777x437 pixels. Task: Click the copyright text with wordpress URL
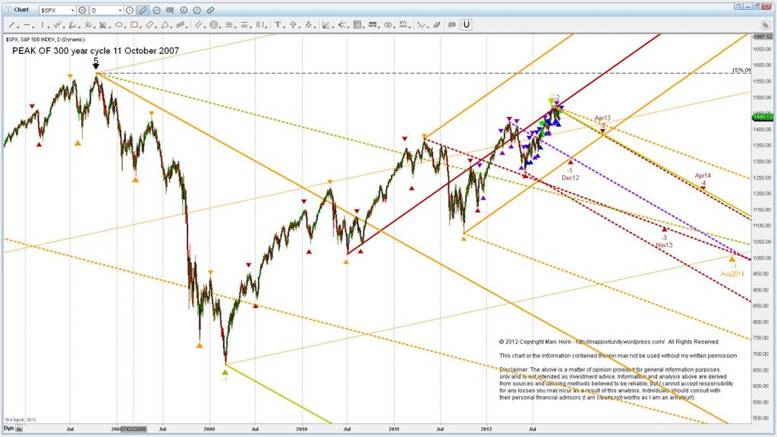(x=609, y=341)
